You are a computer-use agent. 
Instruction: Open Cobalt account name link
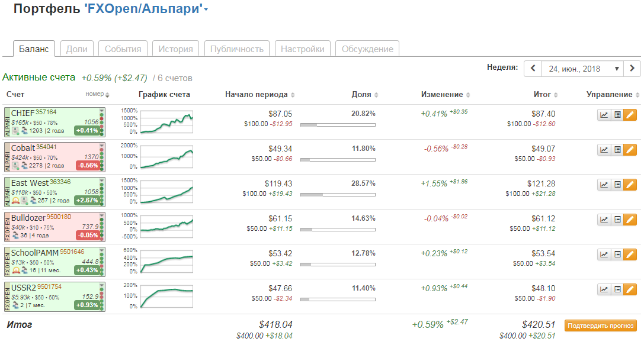click(x=23, y=147)
